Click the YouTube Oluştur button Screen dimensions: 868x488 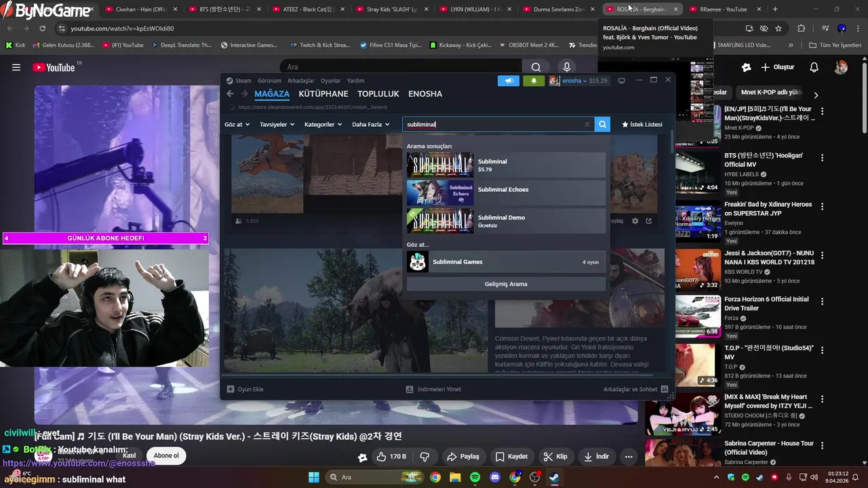777,67
